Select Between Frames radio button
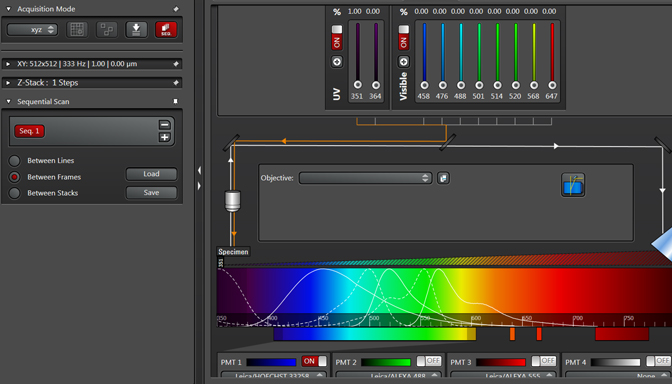The width and height of the screenshot is (672, 384). coord(14,177)
